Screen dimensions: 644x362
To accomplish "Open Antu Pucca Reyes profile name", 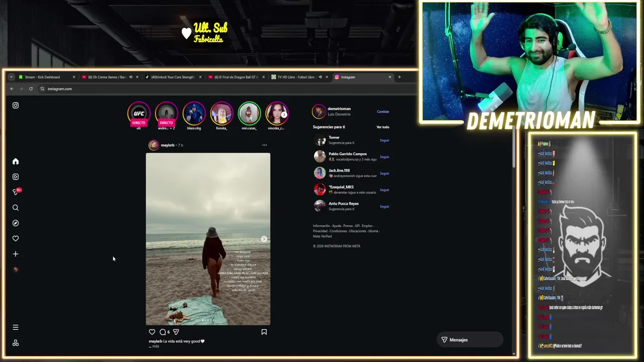I will coord(344,204).
